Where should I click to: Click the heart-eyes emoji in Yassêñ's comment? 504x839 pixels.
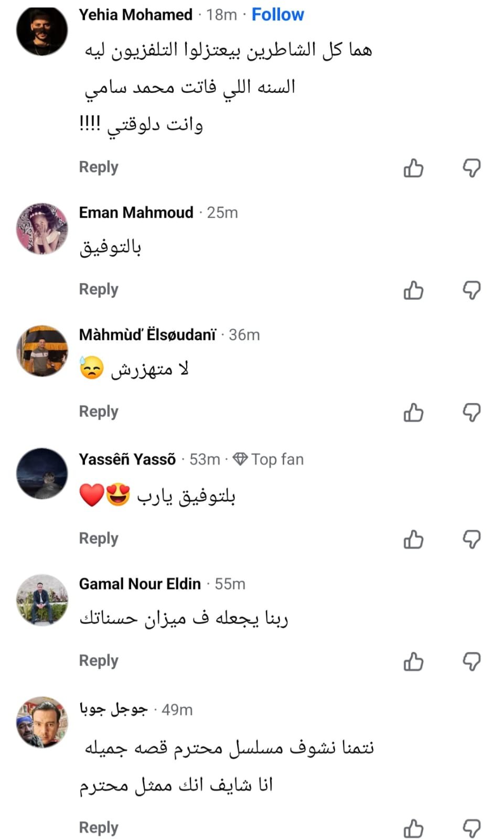click(118, 494)
